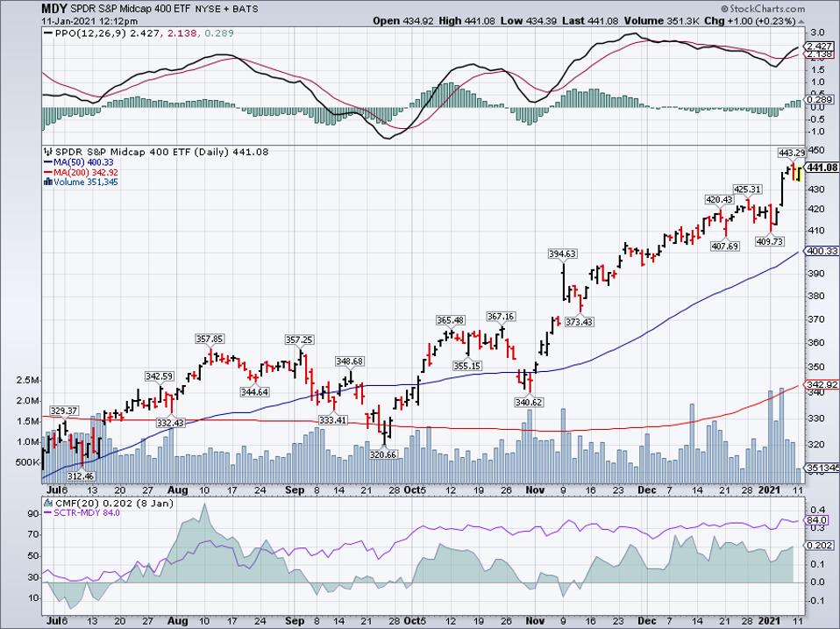Click the Volume 351,345 legend entry

[81, 182]
